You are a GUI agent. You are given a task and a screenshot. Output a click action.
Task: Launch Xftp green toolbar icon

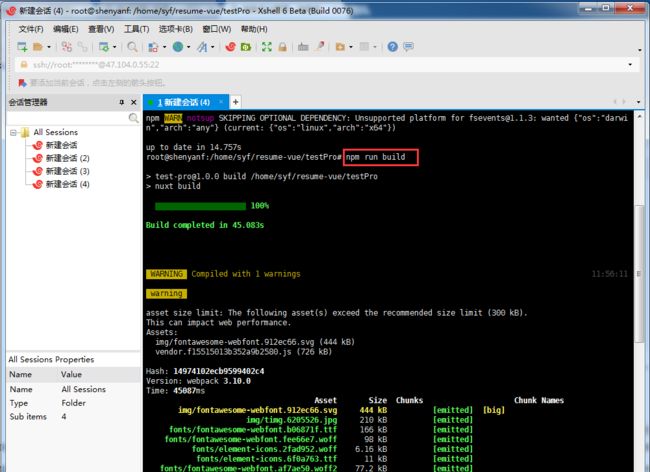tap(246, 47)
